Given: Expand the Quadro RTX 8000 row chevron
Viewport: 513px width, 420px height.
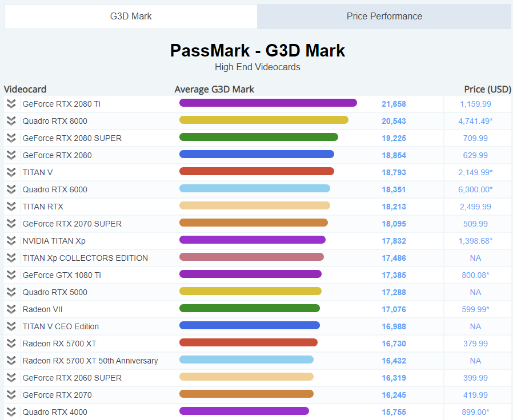Looking at the screenshot, I should click(11, 121).
